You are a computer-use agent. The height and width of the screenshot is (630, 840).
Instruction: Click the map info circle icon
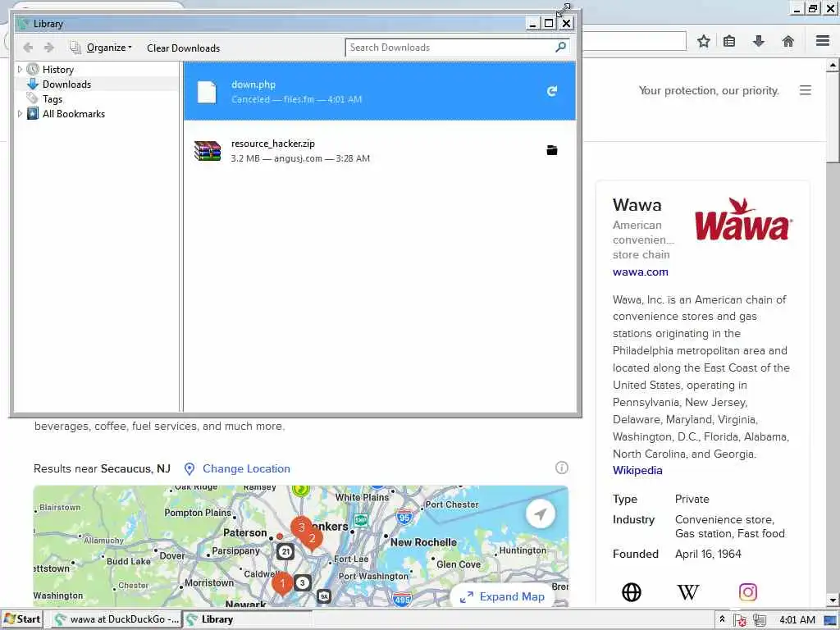[x=561, y=468]
